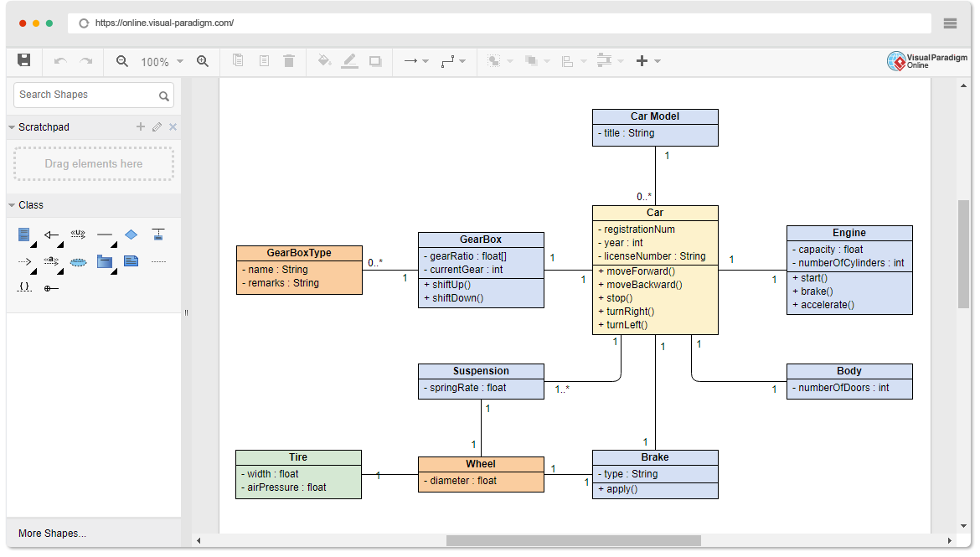The height and width of the screenshot is (557, 980).
Task: Click the Copy icon in toolbar
Action: tap(238, 60)
